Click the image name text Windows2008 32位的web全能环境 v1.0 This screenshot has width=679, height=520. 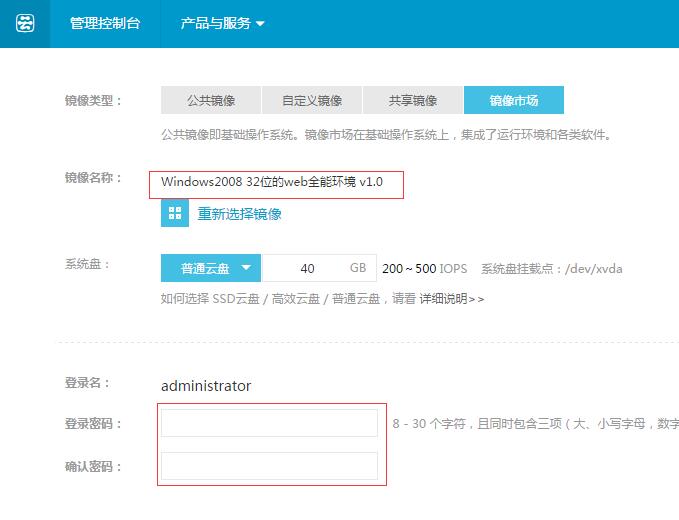[x=272, y=181]
